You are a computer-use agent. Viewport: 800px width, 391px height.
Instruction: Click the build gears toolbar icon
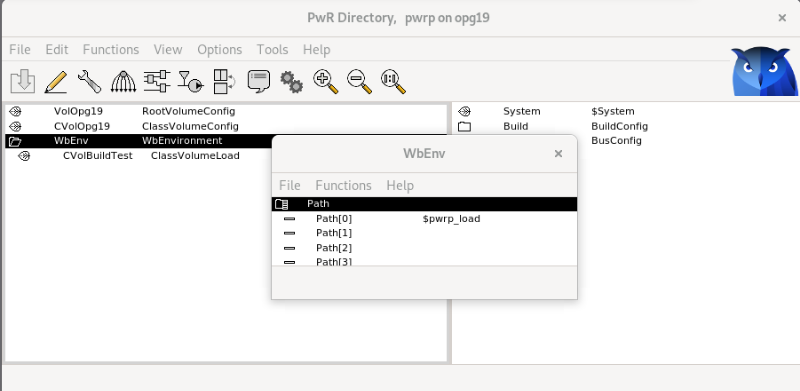pos(292,82)
